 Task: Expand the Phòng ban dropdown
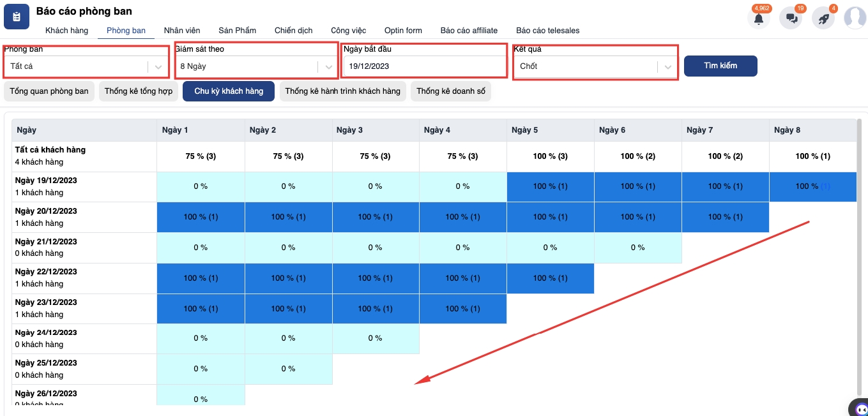pos(158,66)
